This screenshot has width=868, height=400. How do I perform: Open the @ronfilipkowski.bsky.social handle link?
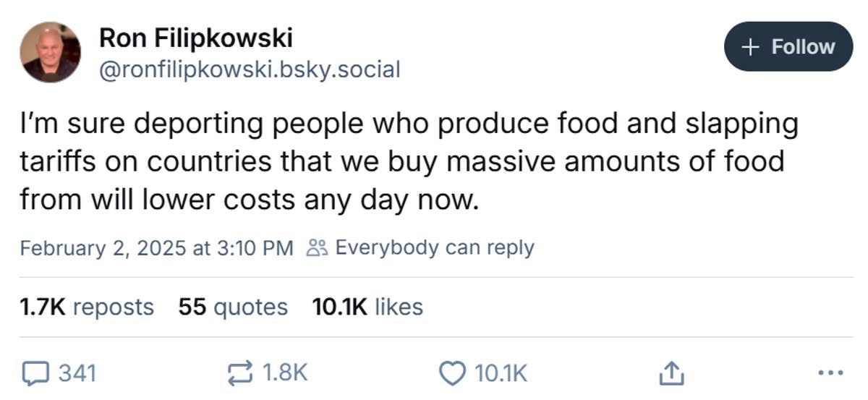tap(249, 69)
